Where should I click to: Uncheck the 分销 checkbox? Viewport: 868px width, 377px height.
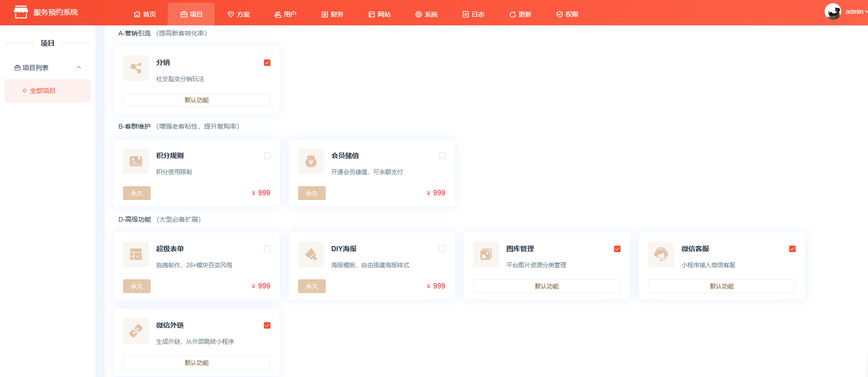point(267,63)
